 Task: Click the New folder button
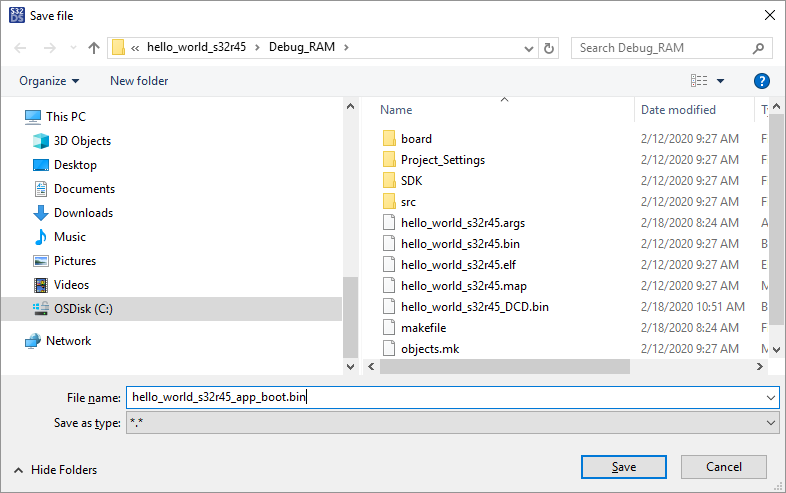pyautogui.click(x=139, y=81)
